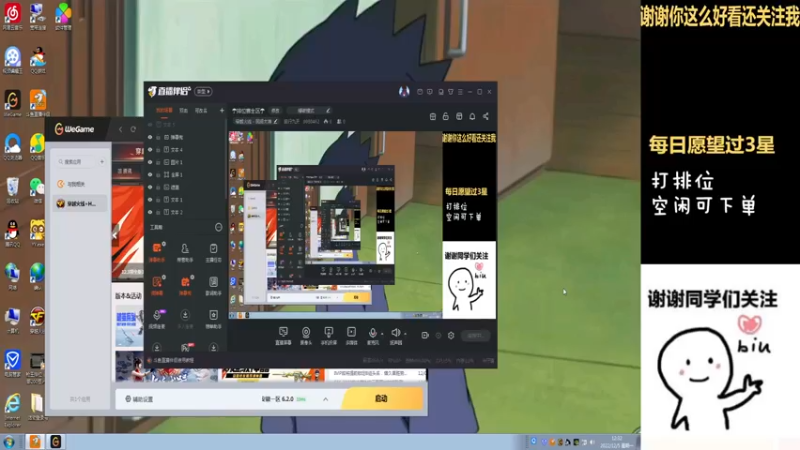The height and width of the screenshot is (450, 800).
Task: Switch to the second scene tab
Action: 184,110
